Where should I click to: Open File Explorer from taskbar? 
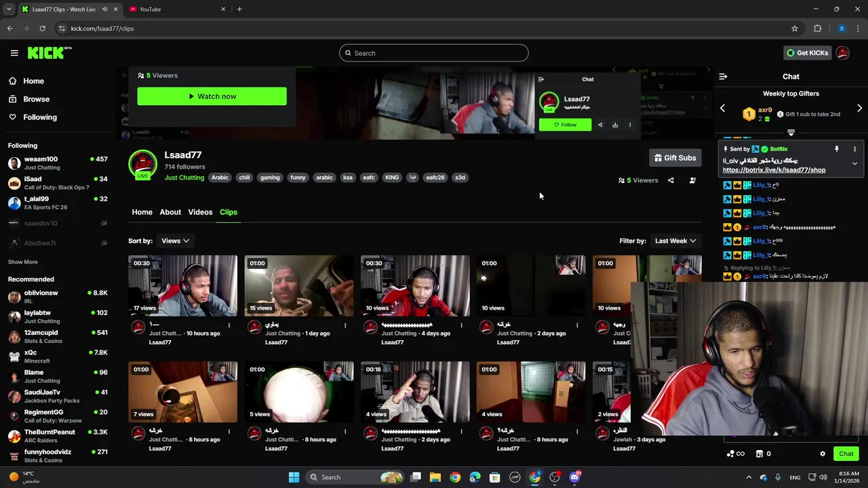(x=435, y=477)
